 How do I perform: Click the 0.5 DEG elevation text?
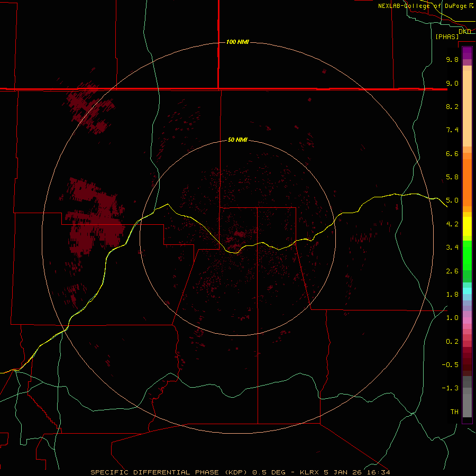pos(269,472)
